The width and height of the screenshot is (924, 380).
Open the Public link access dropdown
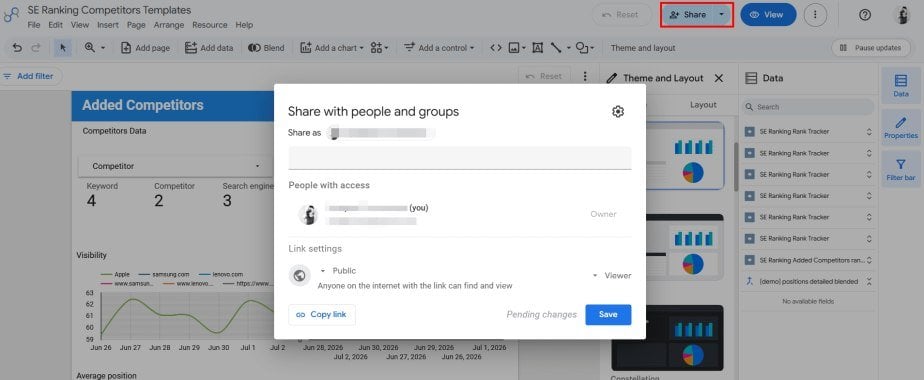point(338,270)
